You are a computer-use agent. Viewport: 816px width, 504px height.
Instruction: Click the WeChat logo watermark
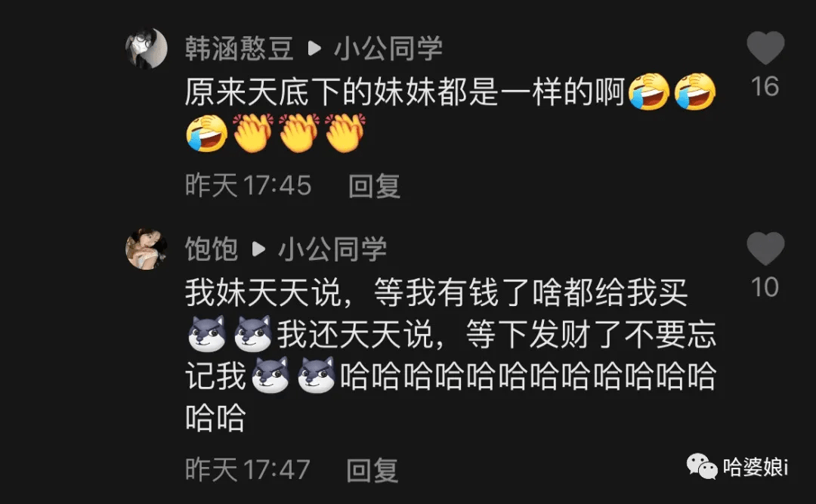click(x=701, y=466)
